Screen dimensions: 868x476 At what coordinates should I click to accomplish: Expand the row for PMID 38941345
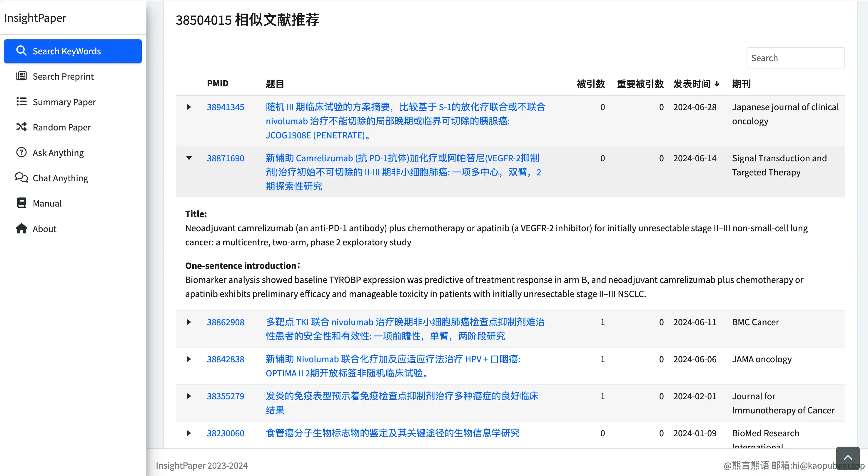point(189,107)
